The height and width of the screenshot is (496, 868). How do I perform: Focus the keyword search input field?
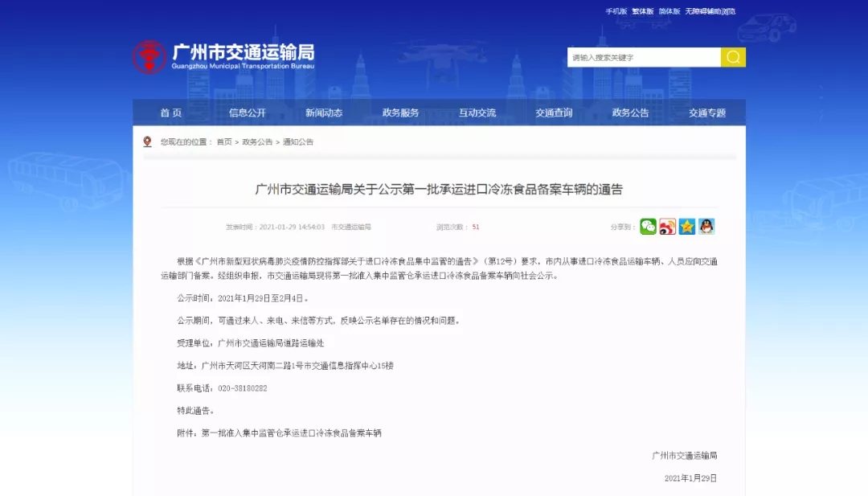644,57
